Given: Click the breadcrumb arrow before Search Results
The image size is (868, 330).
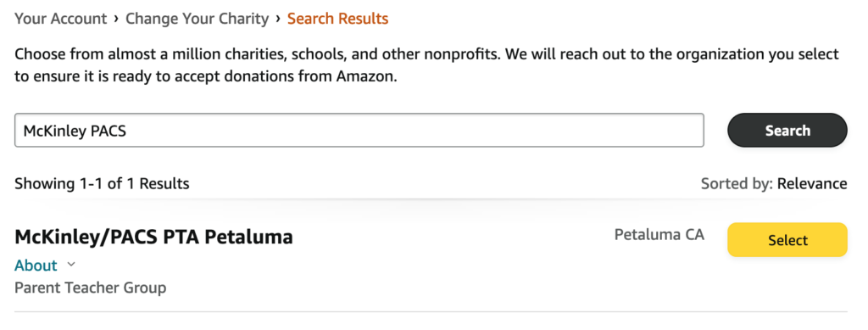Looking at the screenshot, I should tap(278, 19).
